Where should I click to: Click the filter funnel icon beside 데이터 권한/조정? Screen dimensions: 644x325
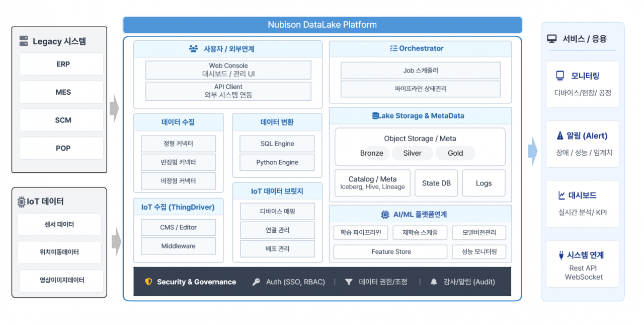349,282
